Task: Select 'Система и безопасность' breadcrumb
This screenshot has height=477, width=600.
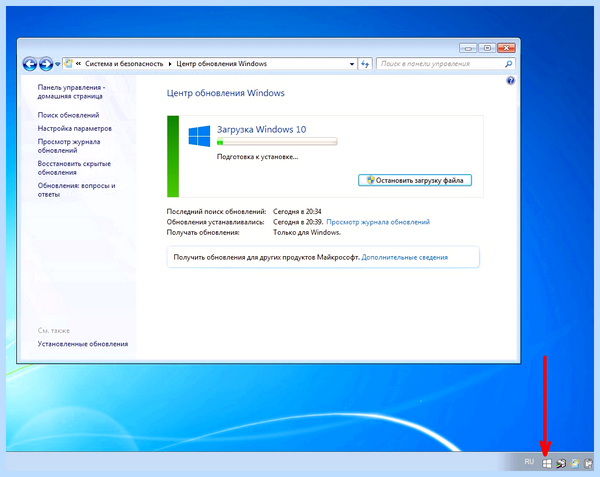Action: tap(124, 64)
